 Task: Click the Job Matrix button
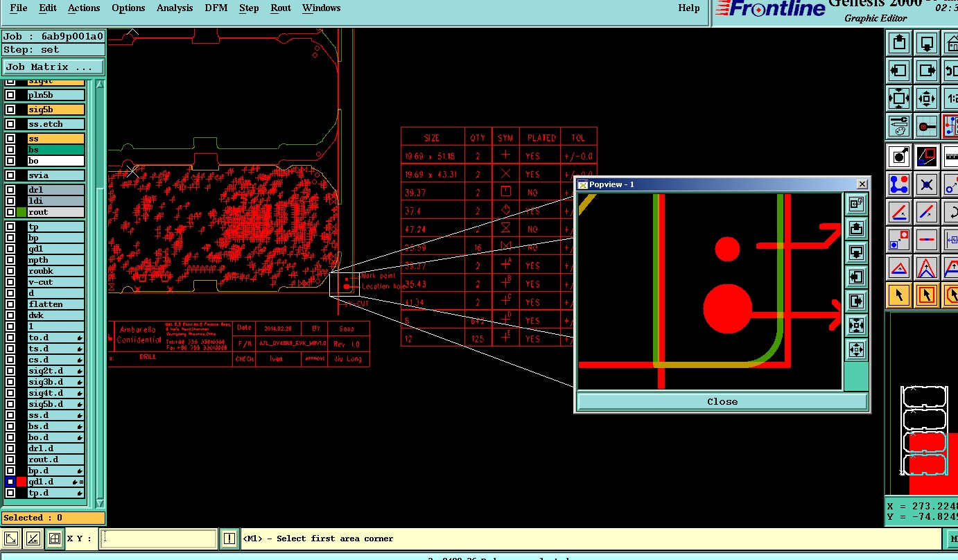pyautogui.click(x=53, y=67)
